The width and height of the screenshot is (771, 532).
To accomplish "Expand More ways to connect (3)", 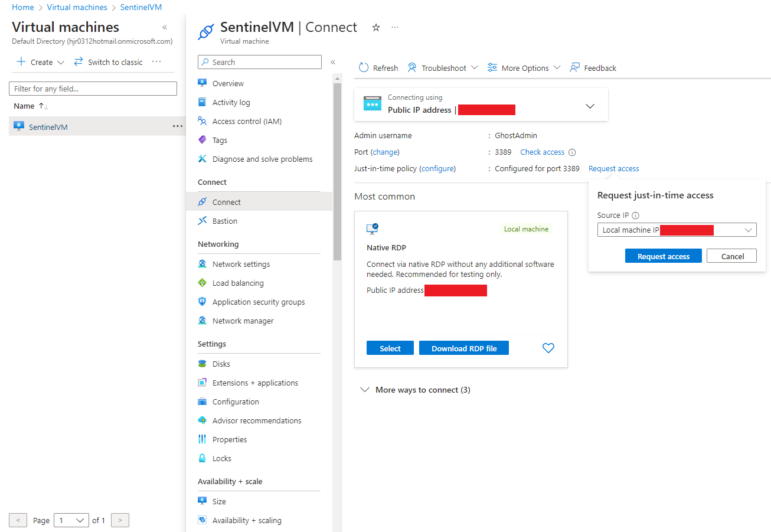I will click(x=416, y=390).
